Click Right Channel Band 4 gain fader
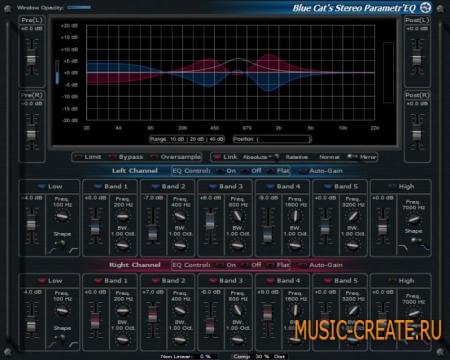 [268, 313]
